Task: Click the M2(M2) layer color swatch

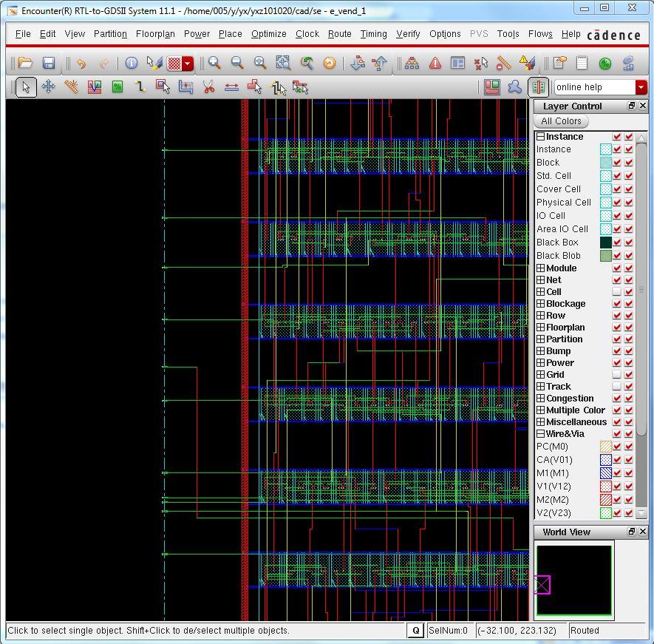Action: pyautogui.click(x=606, y=500)
